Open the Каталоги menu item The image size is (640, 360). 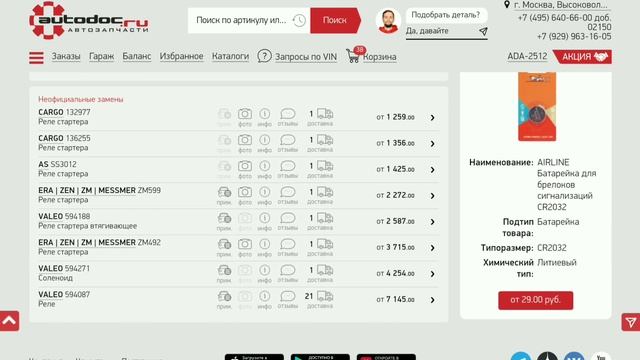click(x=230, y=56)
